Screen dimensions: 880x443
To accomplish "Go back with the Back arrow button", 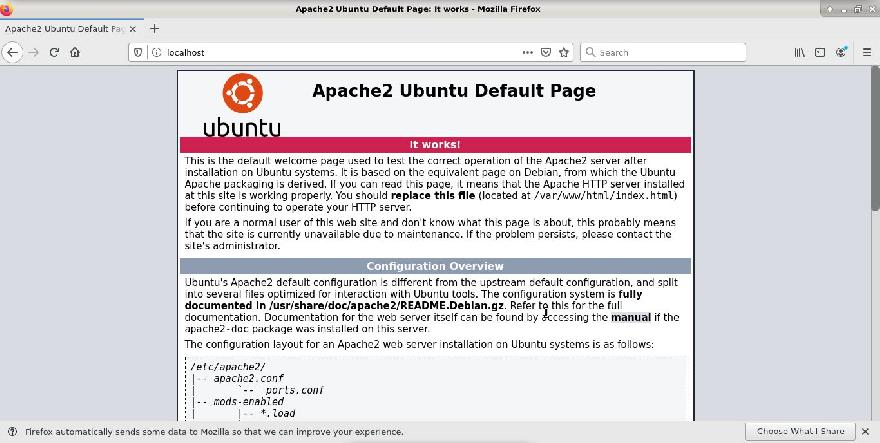I will (12, 52).
